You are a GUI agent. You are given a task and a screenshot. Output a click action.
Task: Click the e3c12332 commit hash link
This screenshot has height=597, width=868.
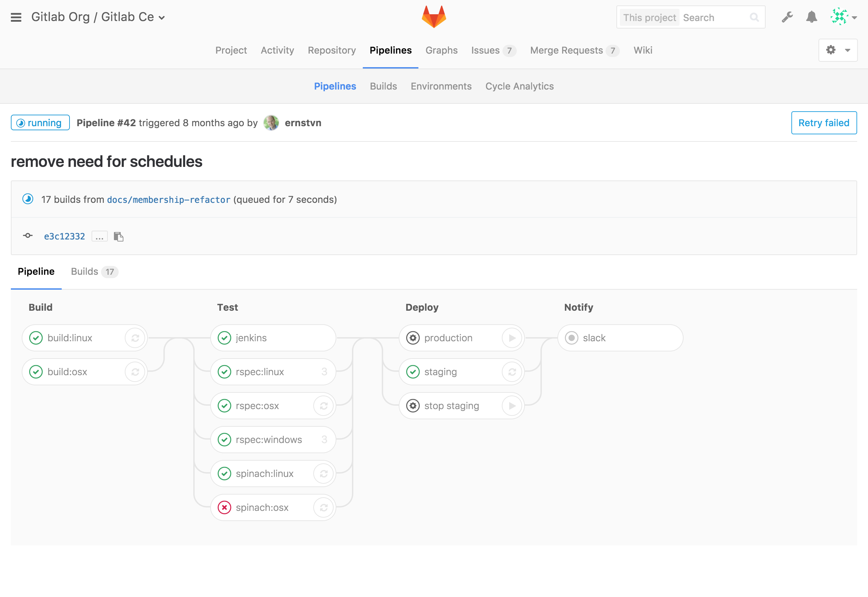tap(65, 235)
